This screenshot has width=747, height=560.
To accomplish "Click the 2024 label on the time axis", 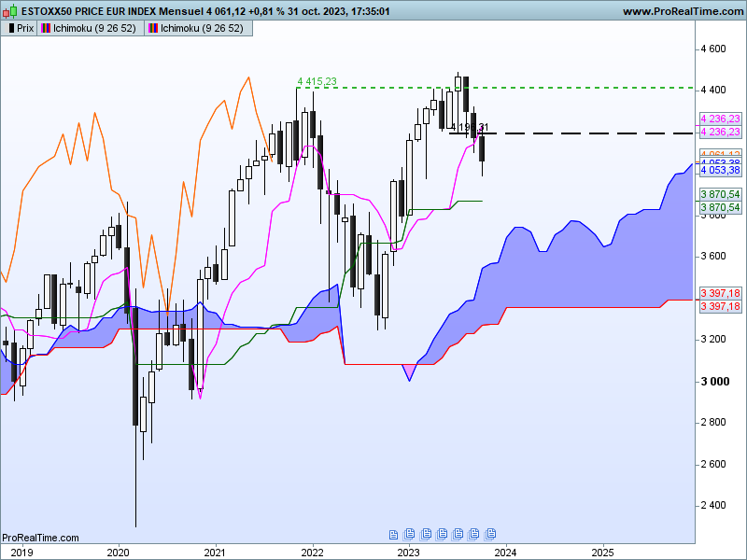I will tap(505, 553).
